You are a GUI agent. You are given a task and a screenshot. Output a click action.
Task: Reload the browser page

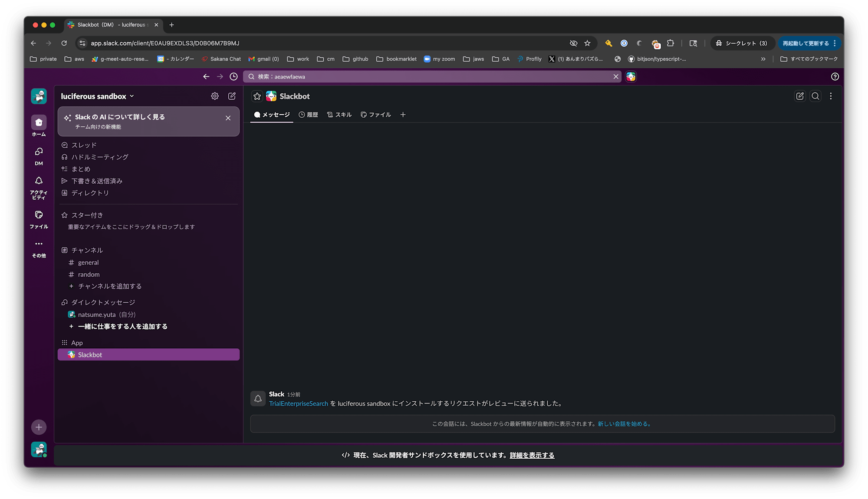64,43
